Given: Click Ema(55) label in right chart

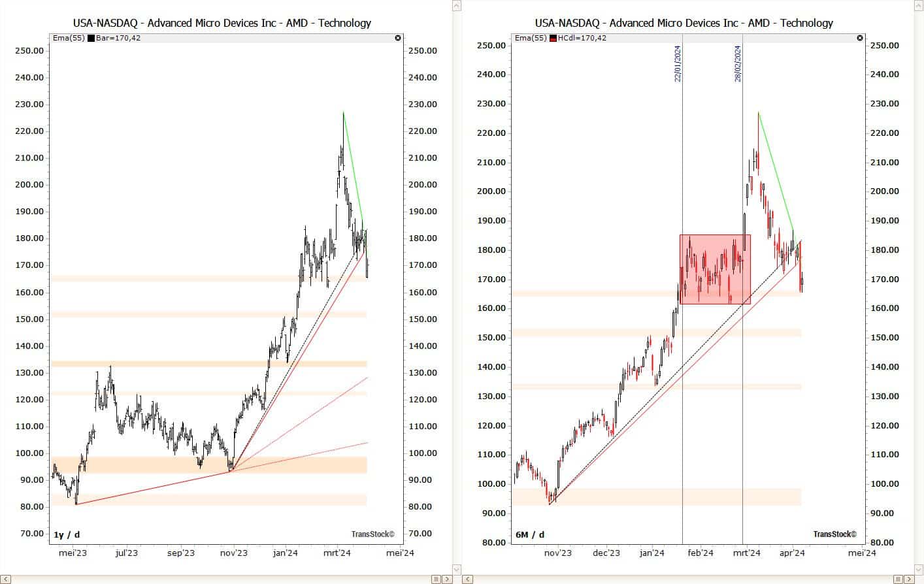Looking at the screenshot, I should [531, 38].
